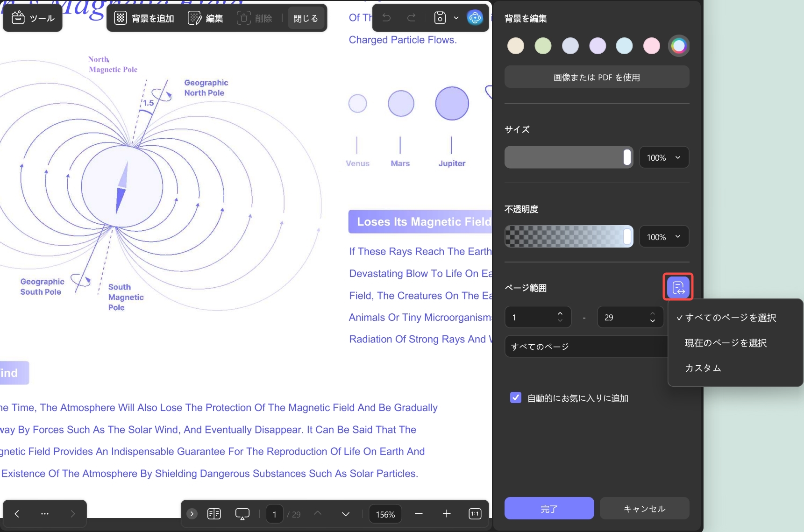Open the すべてのページ dropdown
Viewport: 804px width, 532px height.
point(586,347)
